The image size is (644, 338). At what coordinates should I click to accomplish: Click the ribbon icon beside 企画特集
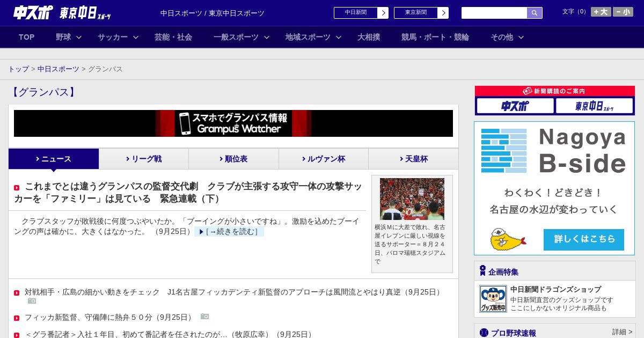click(482, 270)
